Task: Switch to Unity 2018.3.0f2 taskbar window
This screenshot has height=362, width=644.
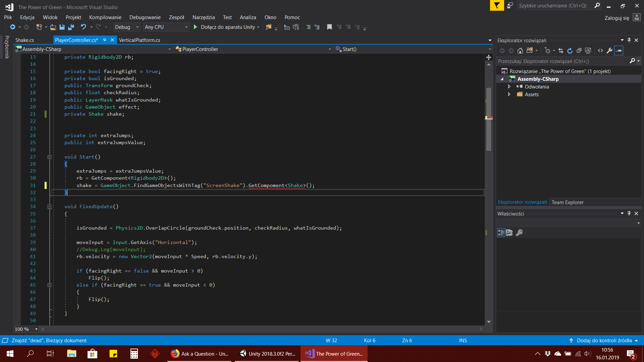Action: tap(267, 354)
